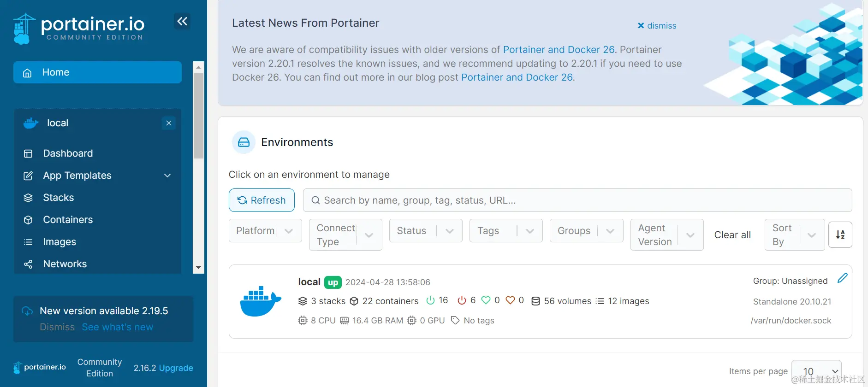Navigate to Stacks in the sidebar
Viewport: 868px width, 387px height.
click(58, 198)
